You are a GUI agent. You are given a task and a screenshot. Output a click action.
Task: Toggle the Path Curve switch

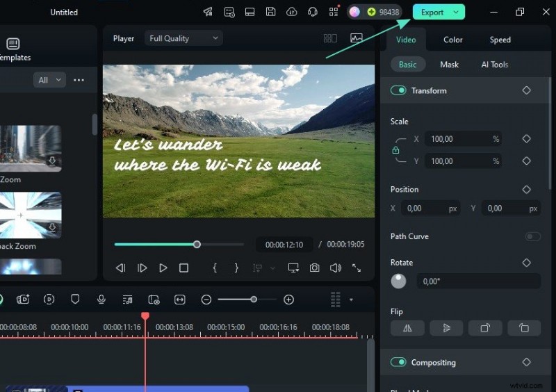(x=532, y=236)
